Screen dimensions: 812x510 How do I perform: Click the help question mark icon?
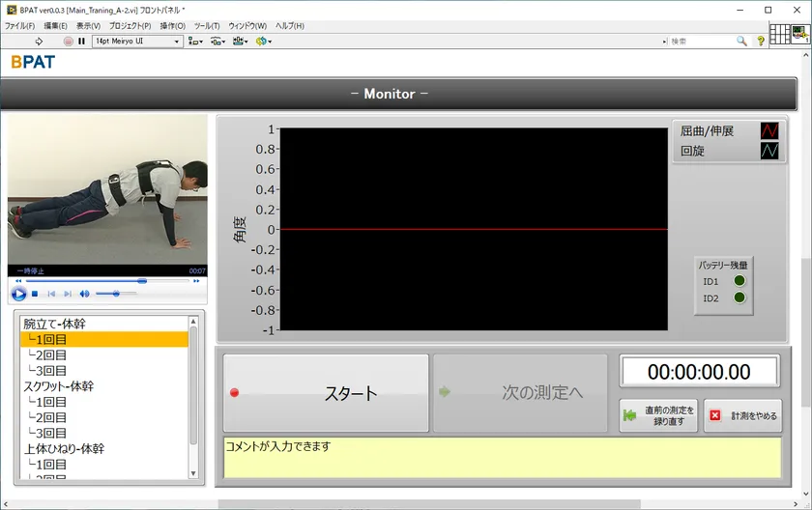coord(761,42)
